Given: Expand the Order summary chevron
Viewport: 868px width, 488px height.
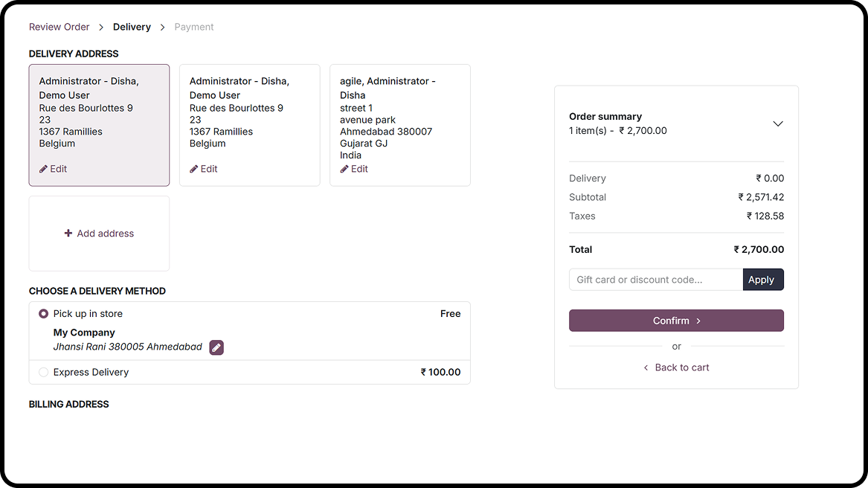Looking at the screenshot, I should pyautogui.click(x=778, y=123).
